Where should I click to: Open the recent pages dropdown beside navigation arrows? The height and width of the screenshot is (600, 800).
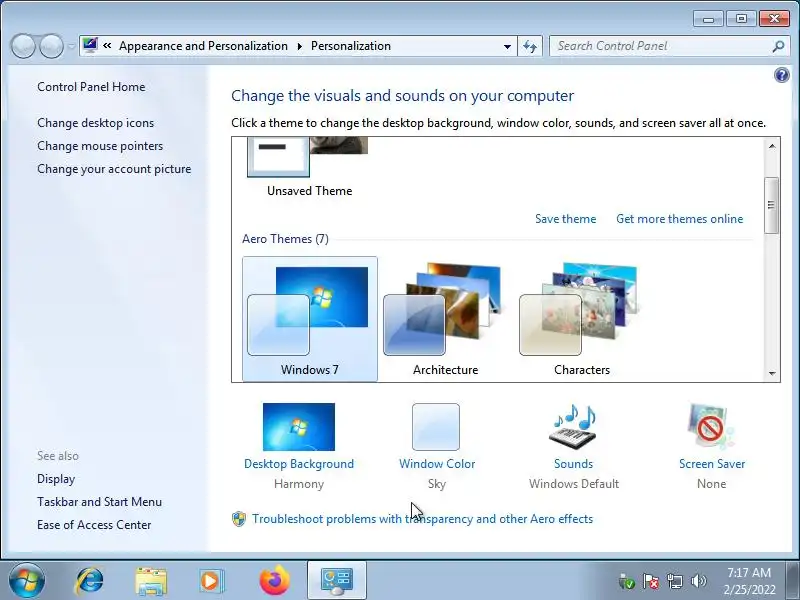(x=71, y=46)
